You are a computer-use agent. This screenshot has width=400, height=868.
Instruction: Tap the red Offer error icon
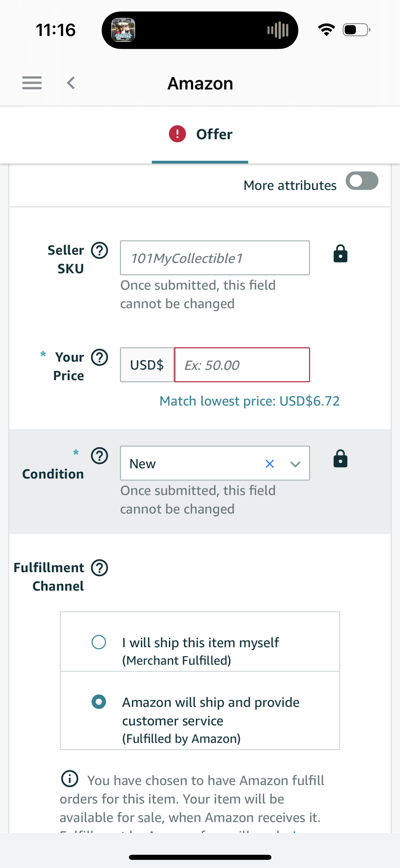tap(177, 134)
